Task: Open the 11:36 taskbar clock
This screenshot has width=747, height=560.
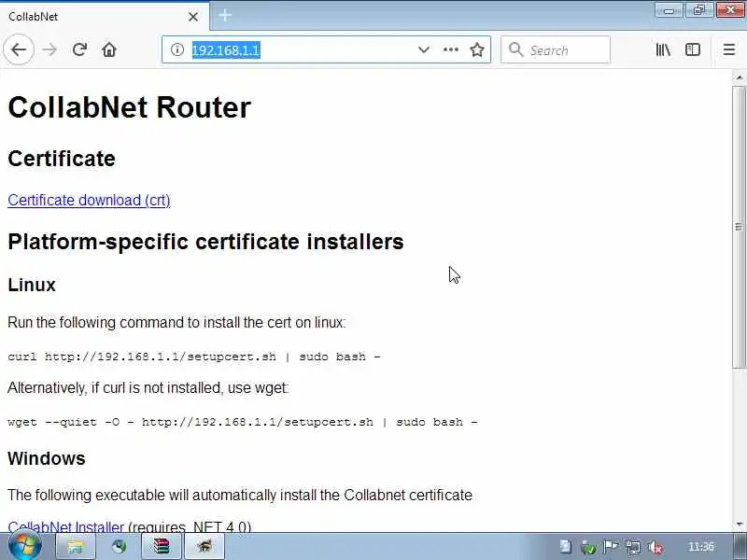Action: point(701,547)
